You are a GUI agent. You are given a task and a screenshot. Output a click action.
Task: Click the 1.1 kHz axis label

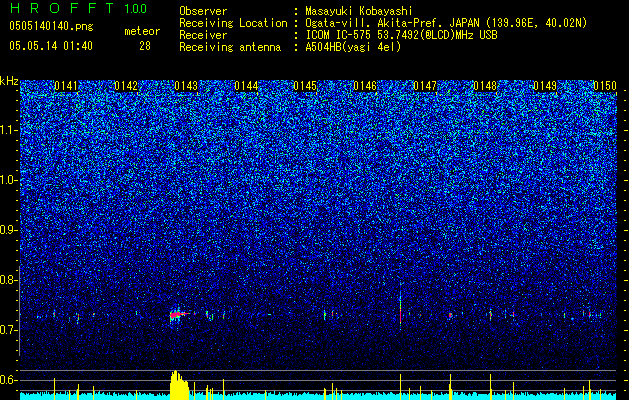8,130
